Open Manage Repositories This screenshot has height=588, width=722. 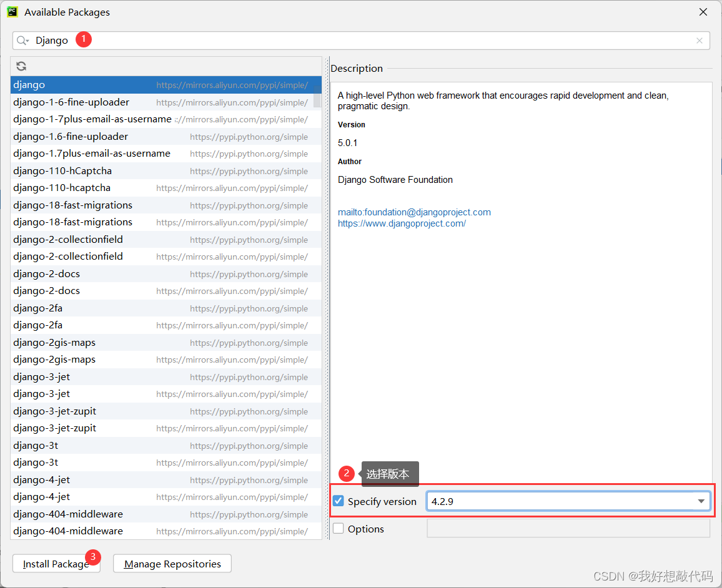click(x=172, y=564)
